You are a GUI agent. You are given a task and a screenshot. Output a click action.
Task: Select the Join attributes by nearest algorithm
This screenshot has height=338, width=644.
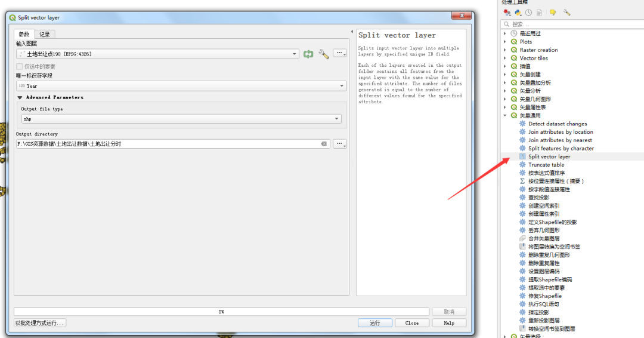point(560,140)
